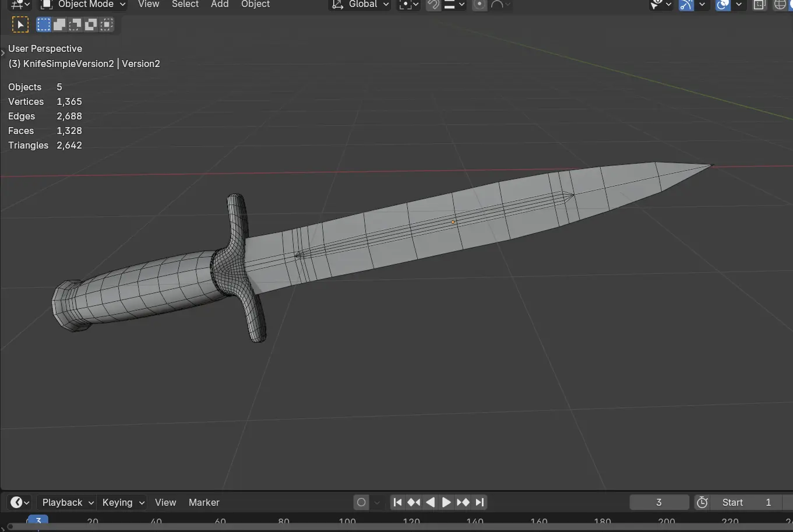The height and width of the screenshot is (532, 793).
Task: Toggle proportional editing on
Action: tap(479, 5)
